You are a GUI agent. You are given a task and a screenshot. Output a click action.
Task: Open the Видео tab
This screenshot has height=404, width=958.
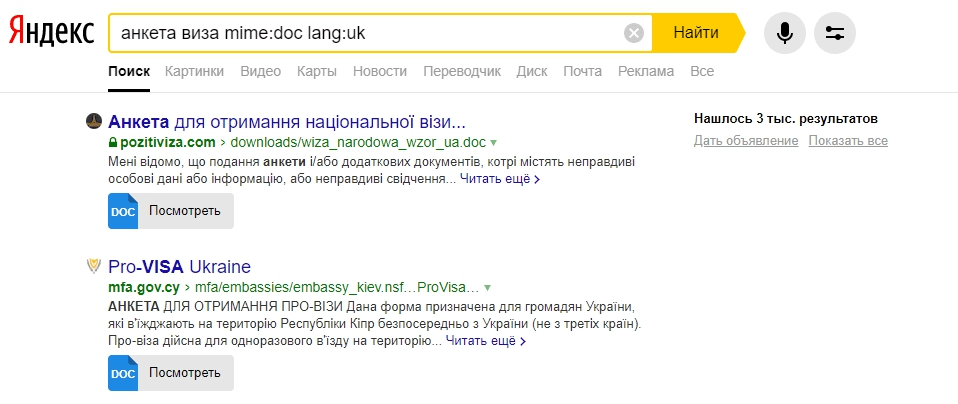260,71
